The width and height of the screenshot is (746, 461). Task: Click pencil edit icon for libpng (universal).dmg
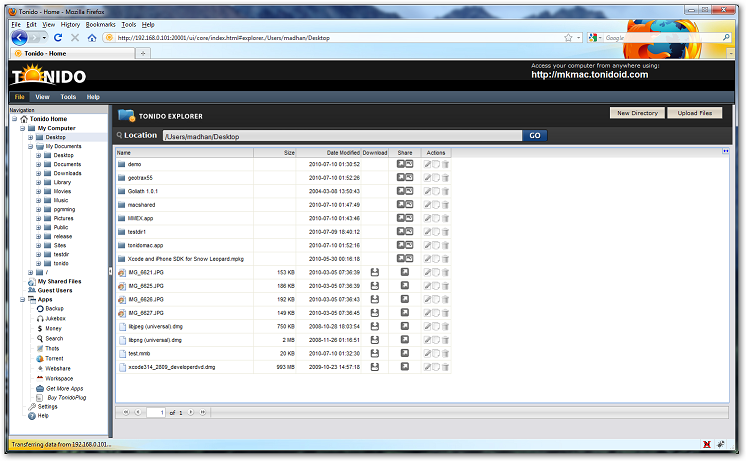[428, 340]
